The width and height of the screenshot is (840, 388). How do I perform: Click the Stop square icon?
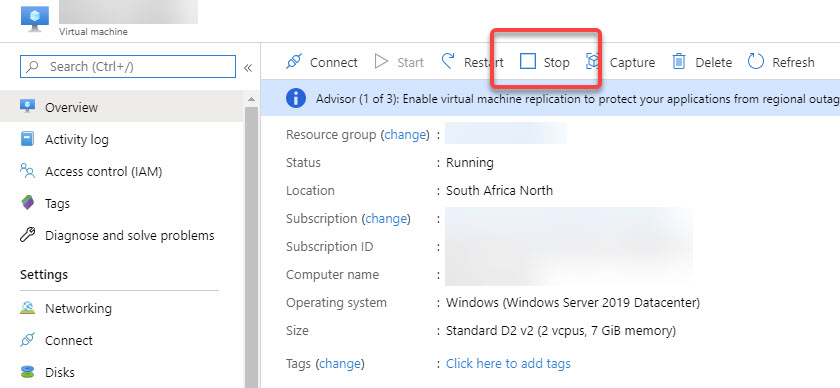(x=528, y=62)
